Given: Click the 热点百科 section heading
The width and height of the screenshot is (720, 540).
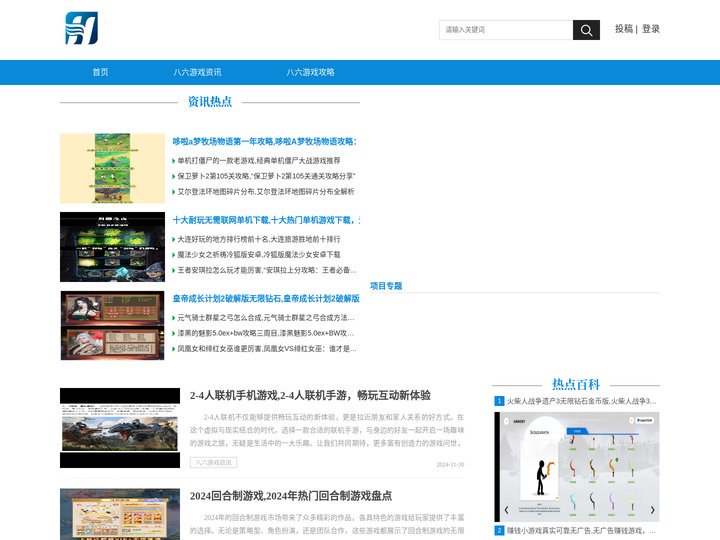Looking at the screenshot, I should 576,384.
